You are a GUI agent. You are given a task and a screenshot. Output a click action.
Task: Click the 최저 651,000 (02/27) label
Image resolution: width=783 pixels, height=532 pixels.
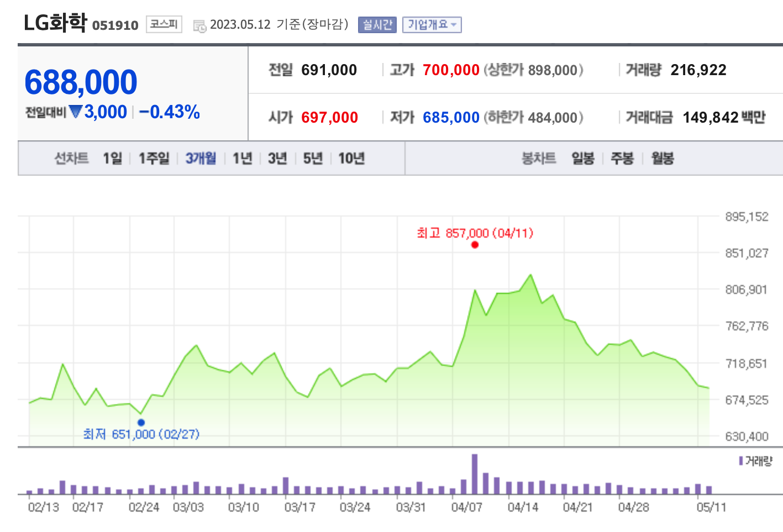point(141,434)
